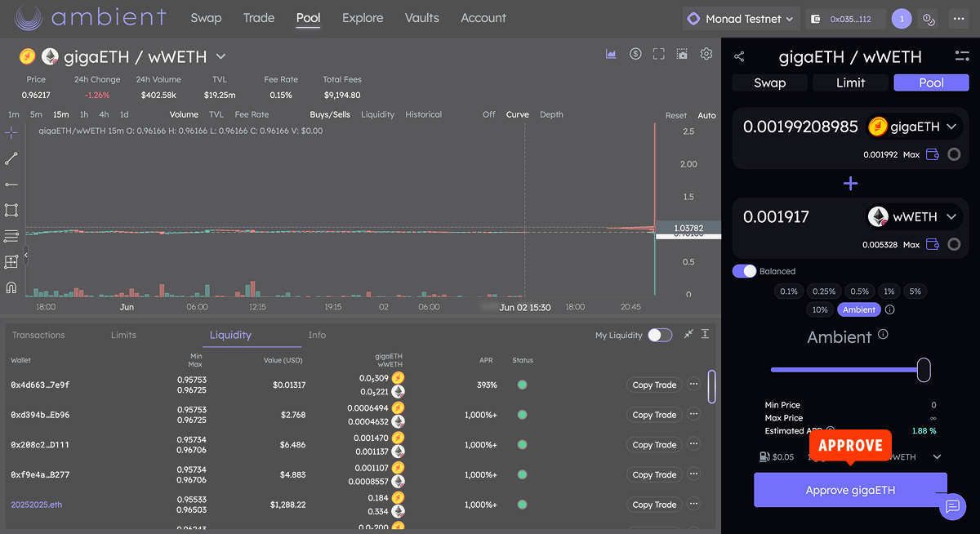The height and width of the screenshot is (534, 980).
Task: Set range width to 5%
Action: tap(915, 291)
